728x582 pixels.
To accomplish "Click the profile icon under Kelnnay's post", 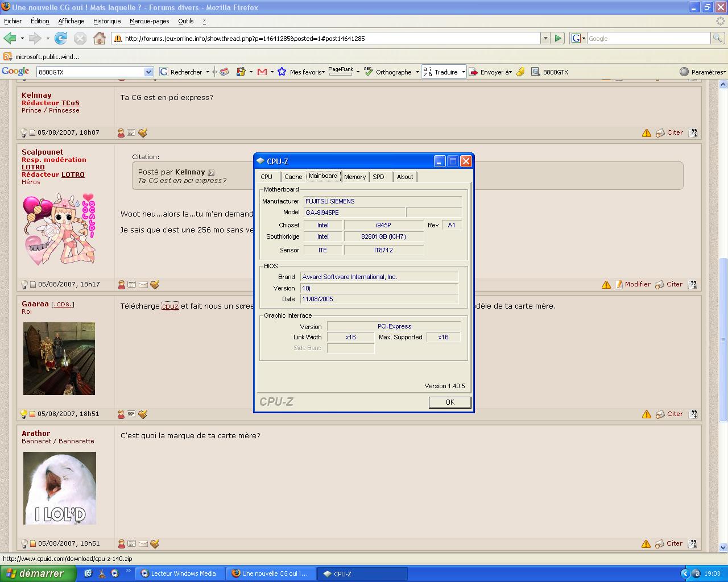I will click(121, 132).
